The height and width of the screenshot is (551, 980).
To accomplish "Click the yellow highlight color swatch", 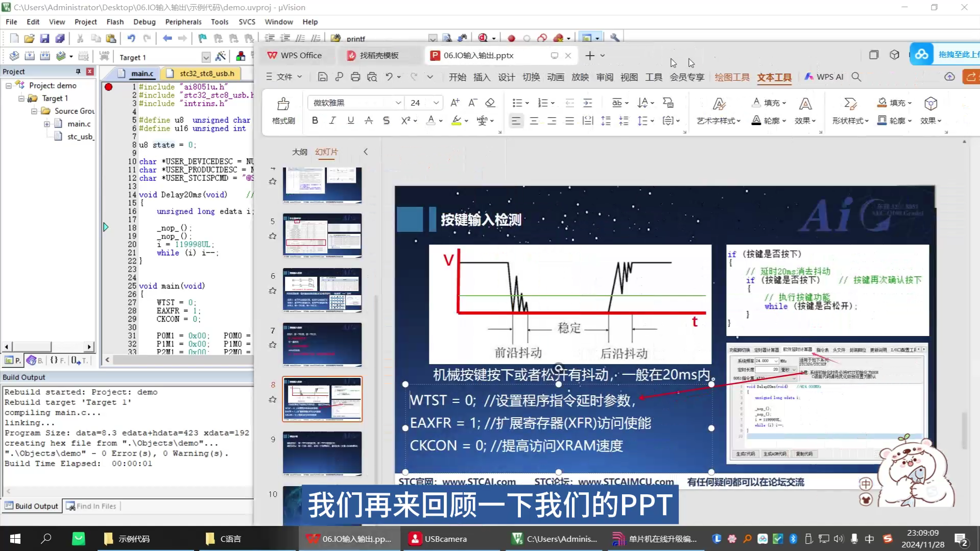I will click(x=457, y=121).
